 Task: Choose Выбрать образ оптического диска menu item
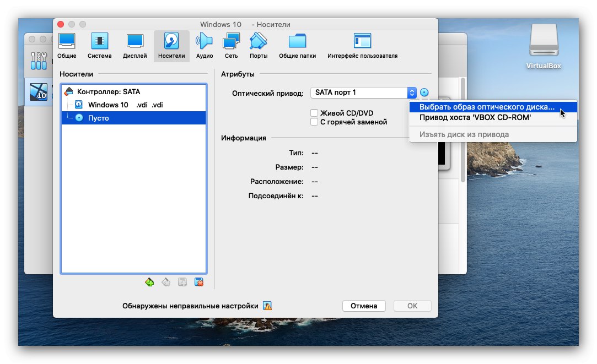click(x=493, y=107)
